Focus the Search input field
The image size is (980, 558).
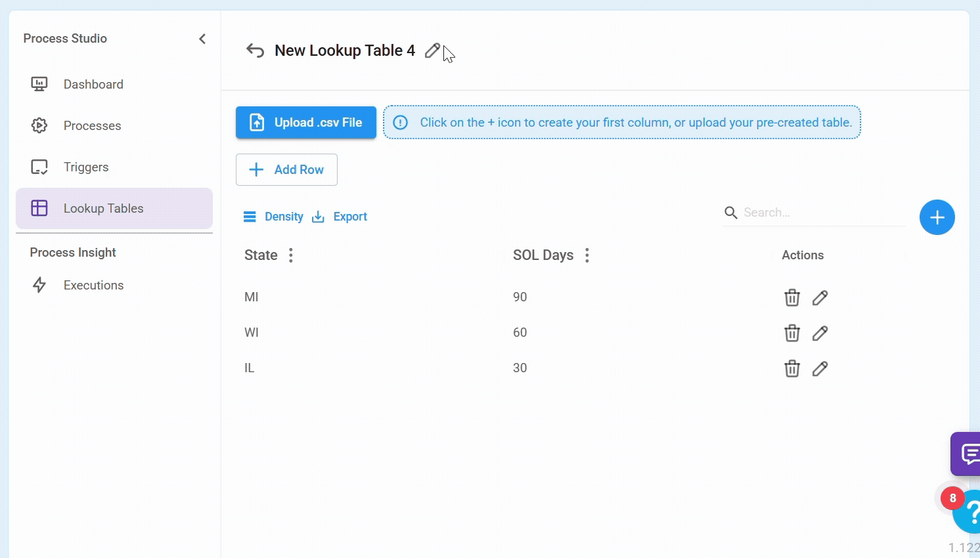click(821, 213)
